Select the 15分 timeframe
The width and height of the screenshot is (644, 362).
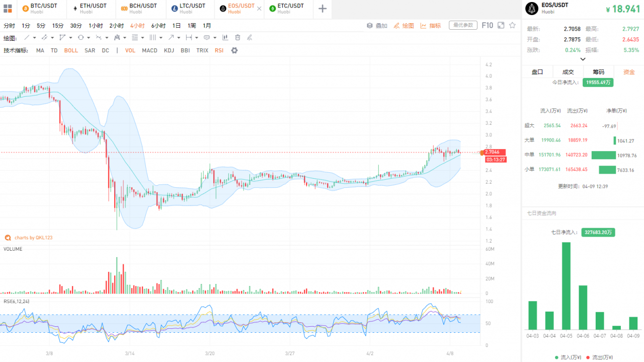tap(58, 26)
